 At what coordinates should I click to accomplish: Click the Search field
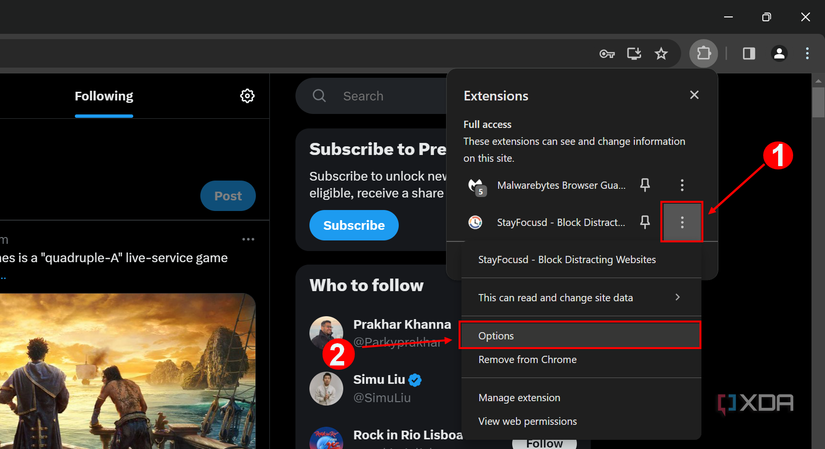pyautogui.click(x=371, y=96)
